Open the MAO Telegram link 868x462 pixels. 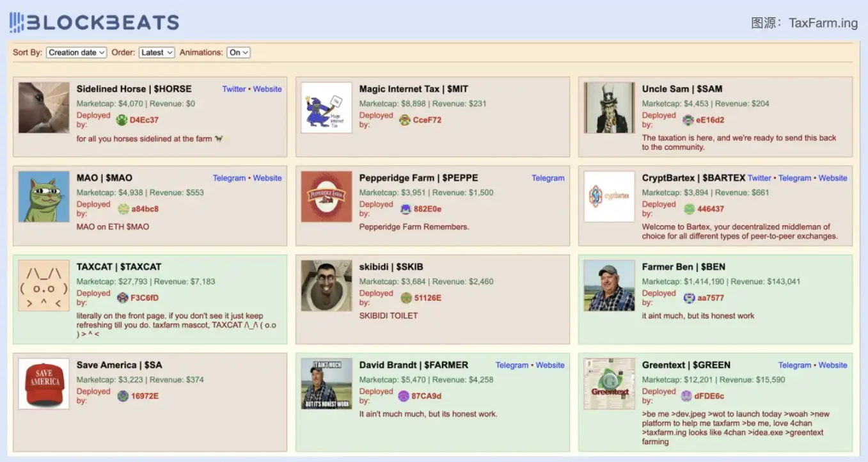click(229, 178)
